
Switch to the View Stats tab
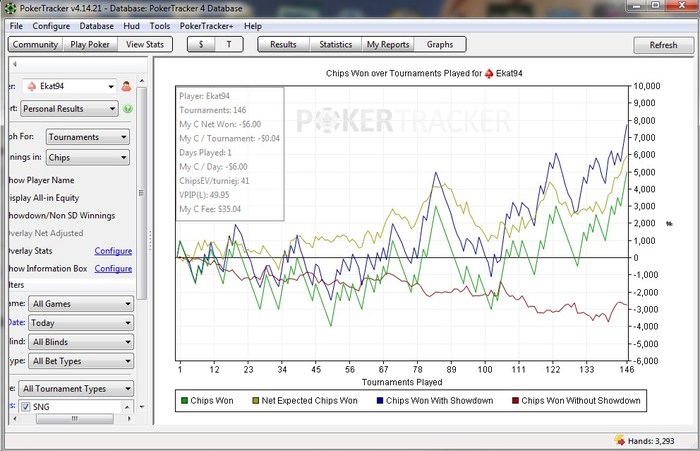click(x=145, y=45)
